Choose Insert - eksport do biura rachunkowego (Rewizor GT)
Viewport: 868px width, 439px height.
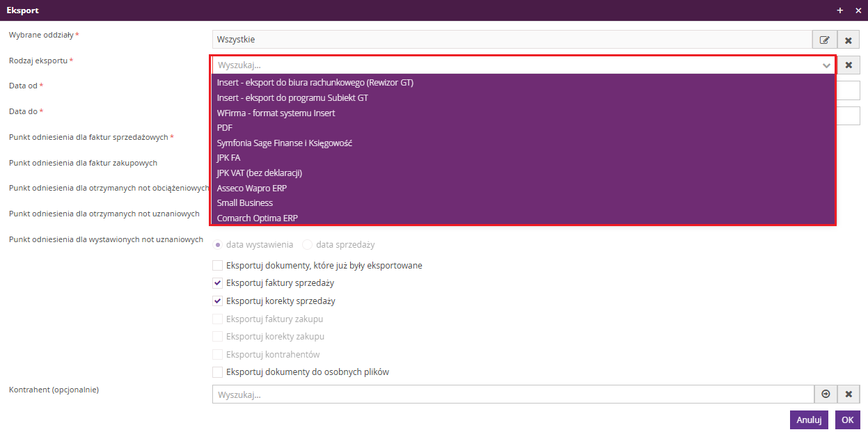click(x=523, y=82)
